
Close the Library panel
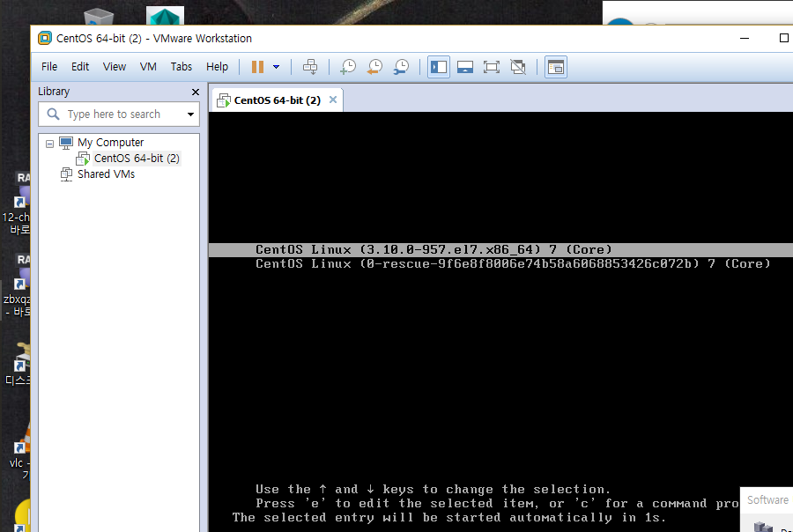196,92
